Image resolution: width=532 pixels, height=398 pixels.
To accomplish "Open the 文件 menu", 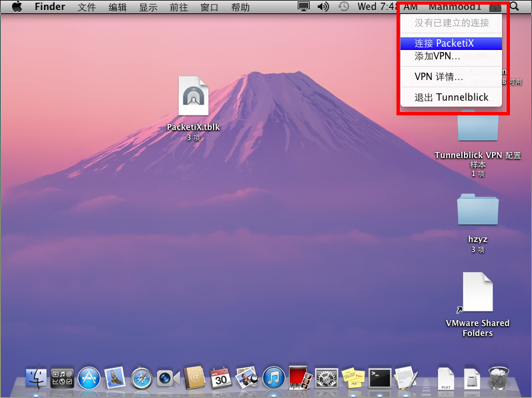I will coord(87,7).
